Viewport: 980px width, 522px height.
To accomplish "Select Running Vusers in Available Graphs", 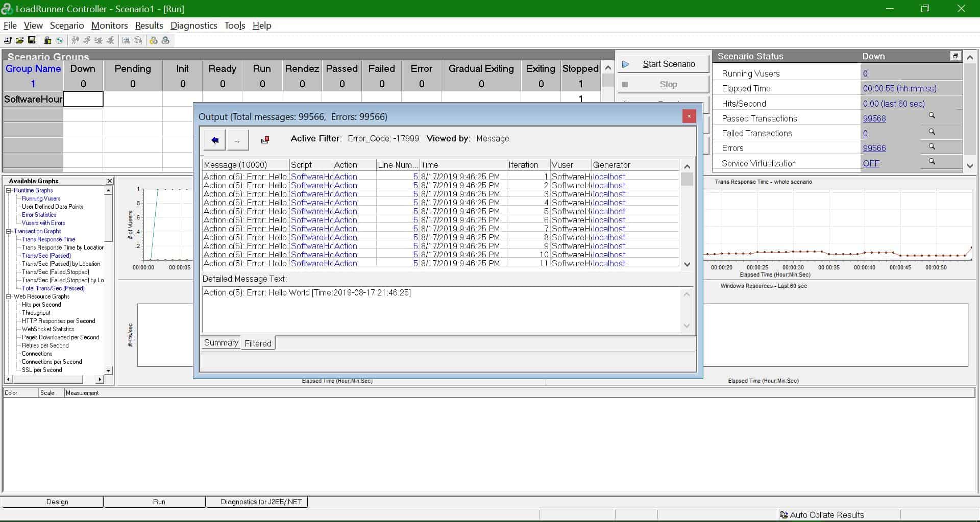I will tap(41, 198).
